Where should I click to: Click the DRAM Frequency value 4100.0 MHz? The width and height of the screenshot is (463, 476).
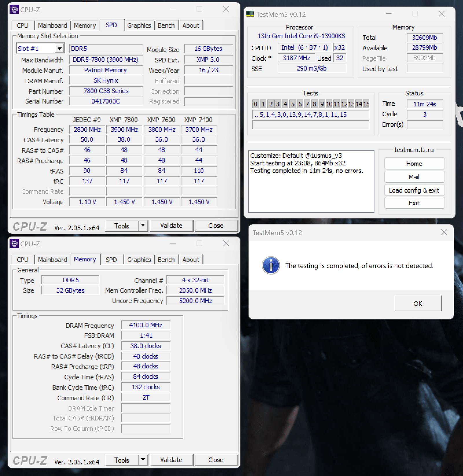coord(146,325)
